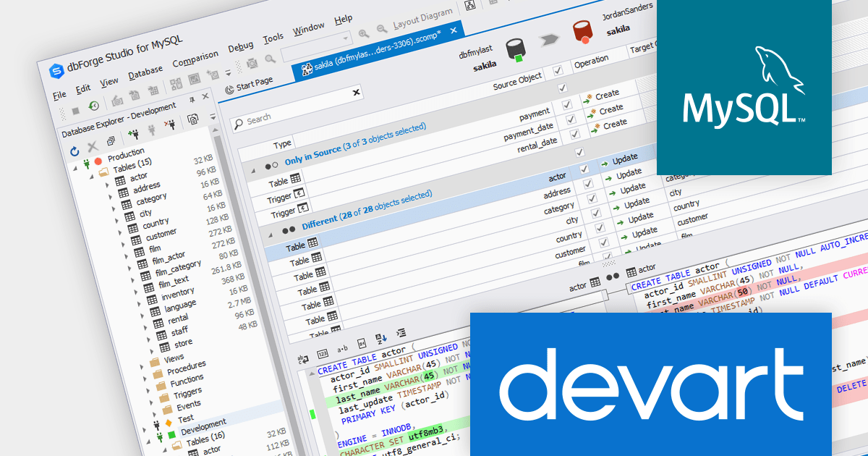Open the toolbar combo box dropdown
The image size is (868, 456).
pyautogui.click(x=346, y=37)
